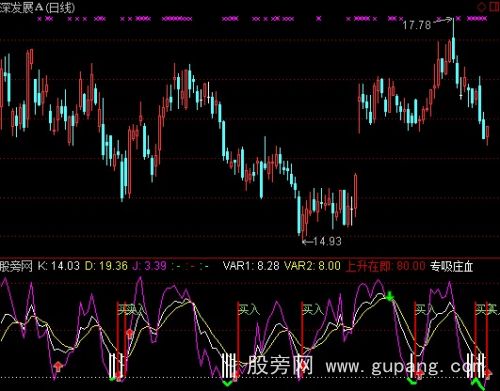Select the 17.78 high price label
Screen dimensions: 500x391
tap(417, 25)
